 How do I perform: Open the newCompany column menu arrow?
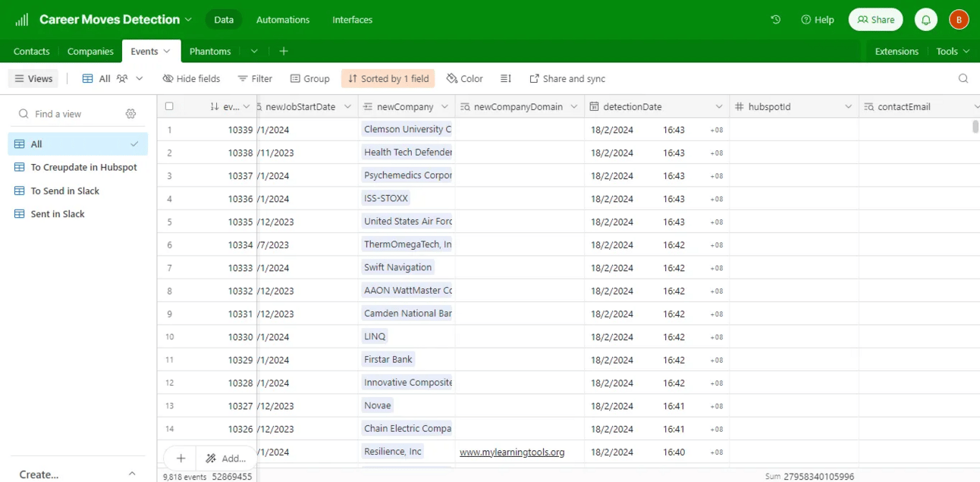[444, 106]
